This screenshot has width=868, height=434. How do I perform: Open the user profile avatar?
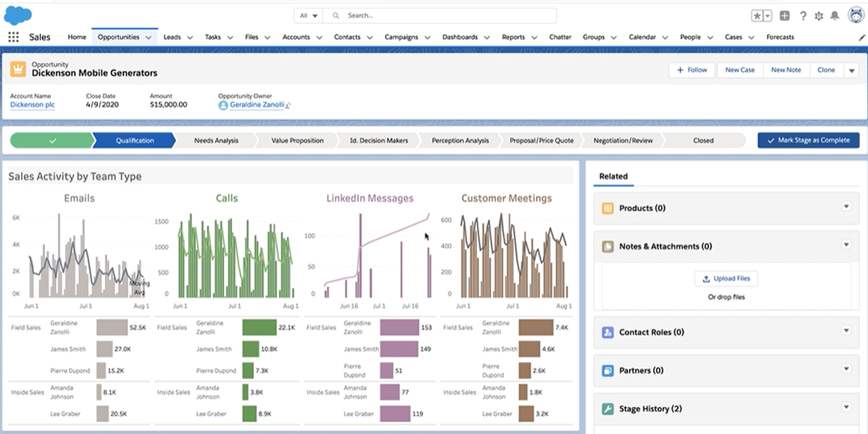click(855, 15)
